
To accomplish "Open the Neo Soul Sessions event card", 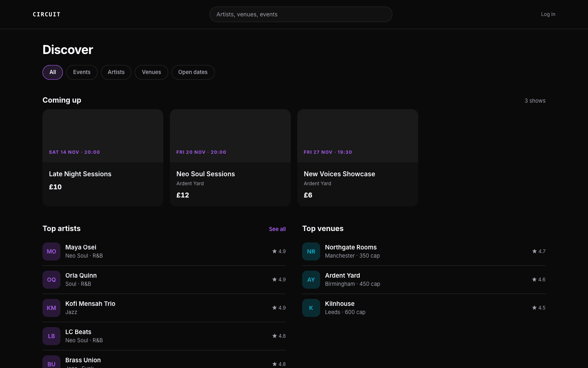I will 230,158.
